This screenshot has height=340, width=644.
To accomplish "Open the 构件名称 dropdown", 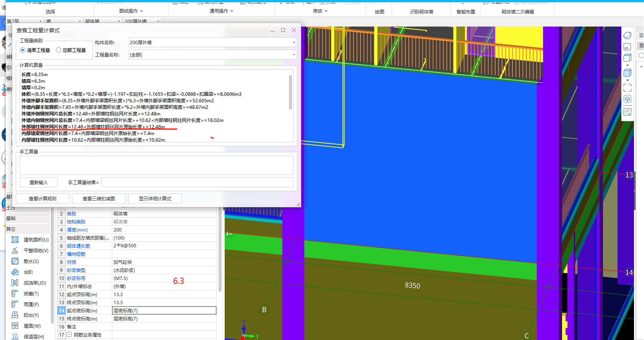I will click(294, 43).
